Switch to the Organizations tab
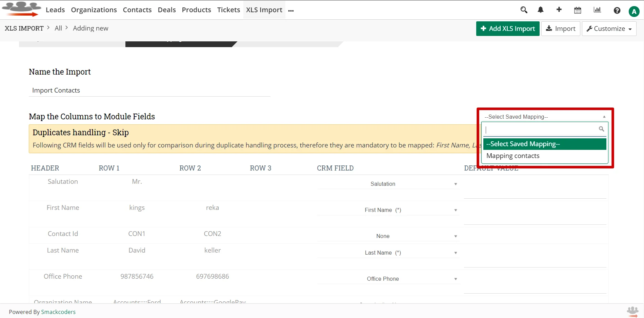The width and height of the screenshot is (644, 318). click(x=94, y=10)
